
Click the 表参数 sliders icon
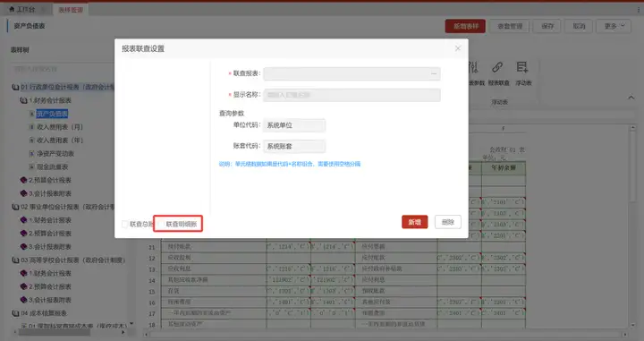(473, 67)
